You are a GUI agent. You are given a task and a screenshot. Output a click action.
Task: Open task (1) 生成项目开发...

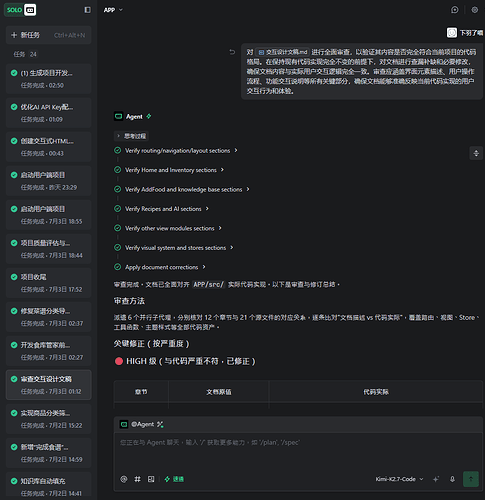click(x=48, y=79)
